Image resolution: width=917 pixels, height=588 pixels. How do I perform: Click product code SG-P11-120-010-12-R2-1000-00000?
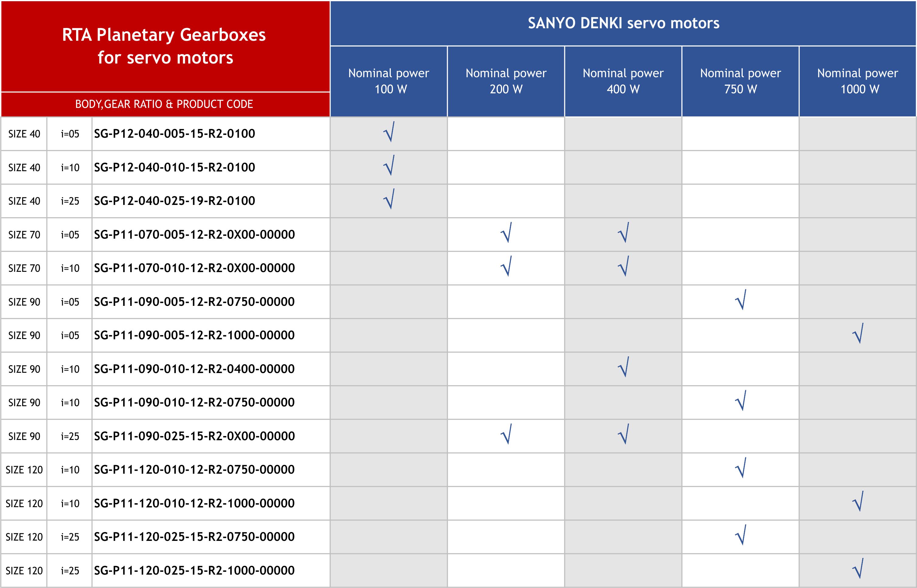point(194,503)
